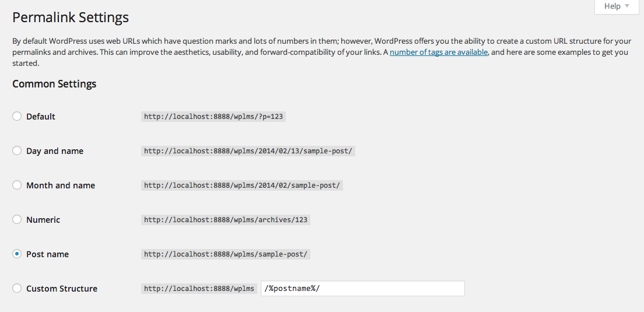Open the 'number of tags are available' link

click(x=439, y=52)
